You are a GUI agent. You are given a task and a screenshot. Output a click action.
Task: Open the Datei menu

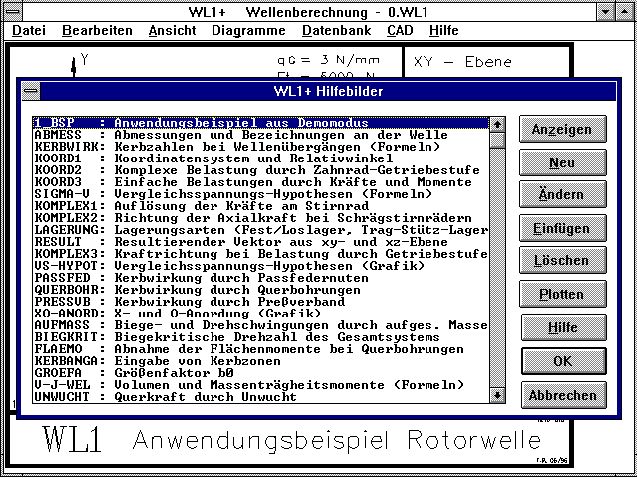(29, 30)
